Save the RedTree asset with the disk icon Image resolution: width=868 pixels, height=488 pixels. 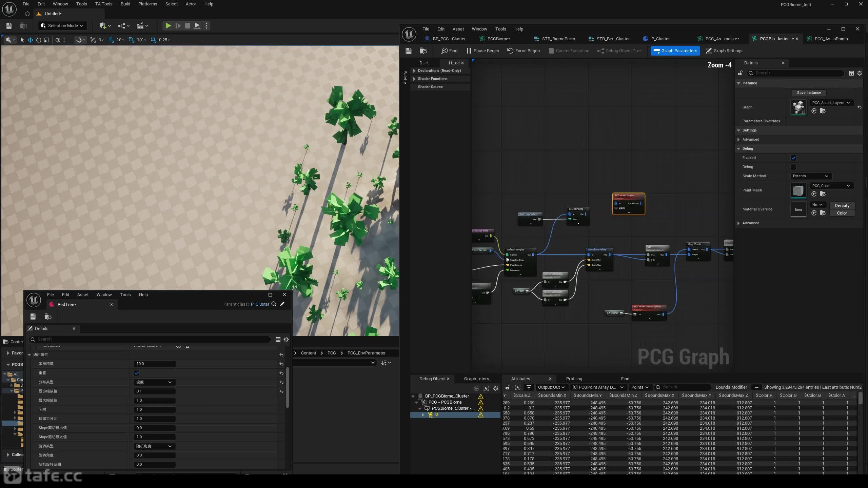[x=33, y=317]
